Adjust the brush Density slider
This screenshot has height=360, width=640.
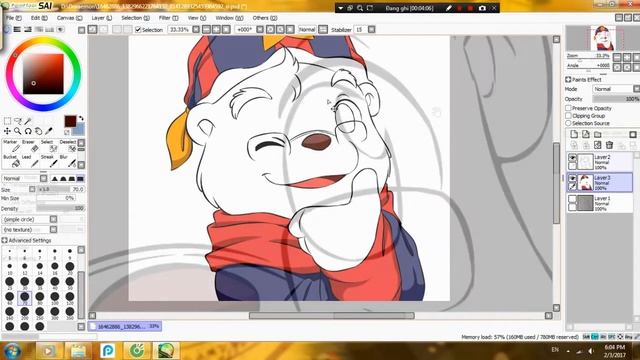coord(60,209)
